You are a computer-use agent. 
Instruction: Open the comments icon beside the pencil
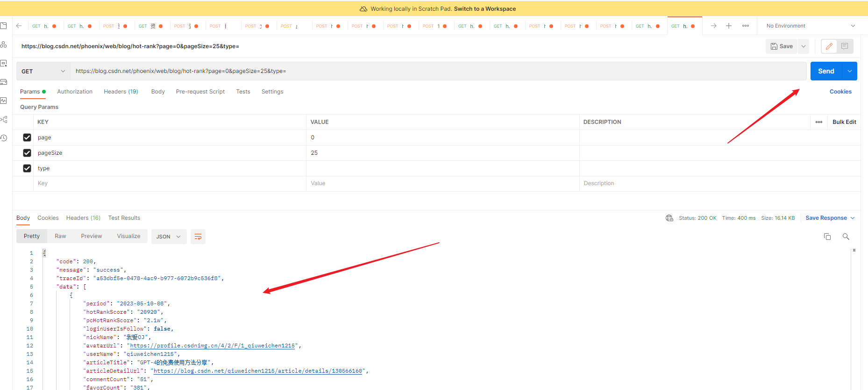coord(845,46)
